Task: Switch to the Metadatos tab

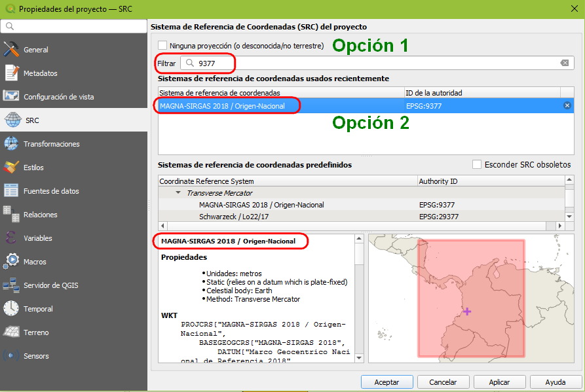Action: (41, 73)
